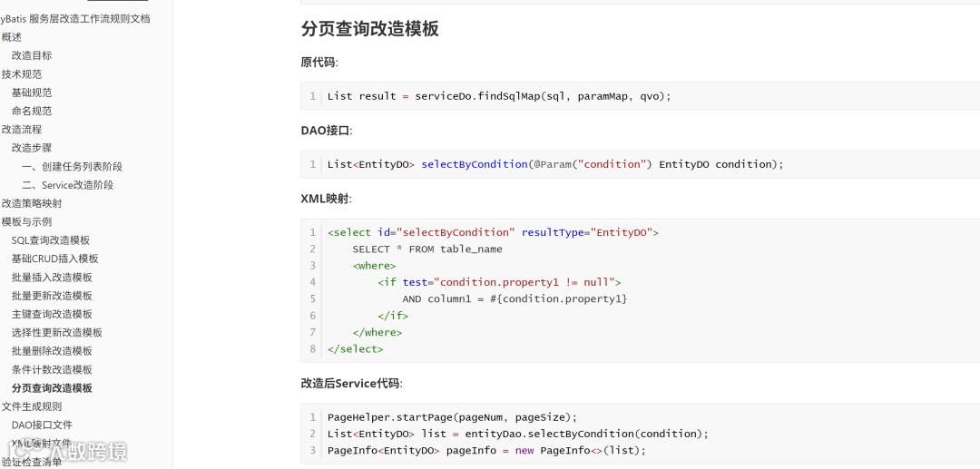Go to 命名规范 heading
Image resolution: width=980 pixels, height=469 pixels.
[32, 112]
